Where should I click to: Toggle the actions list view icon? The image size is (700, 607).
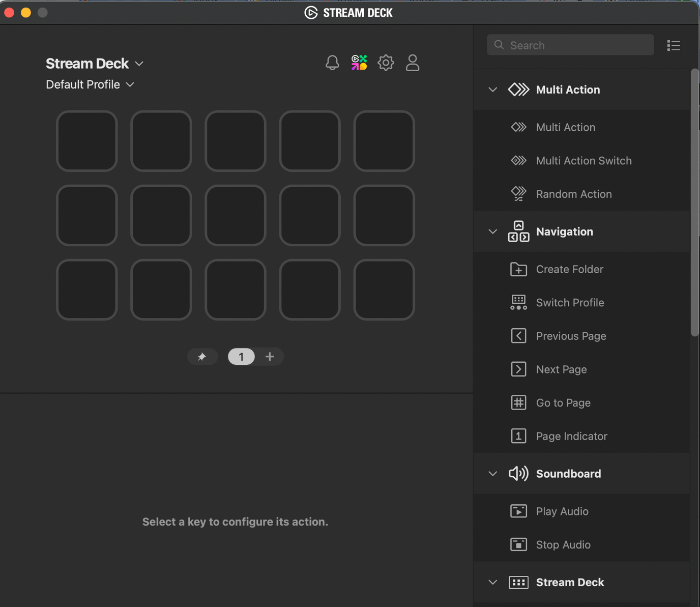[674, 45]
